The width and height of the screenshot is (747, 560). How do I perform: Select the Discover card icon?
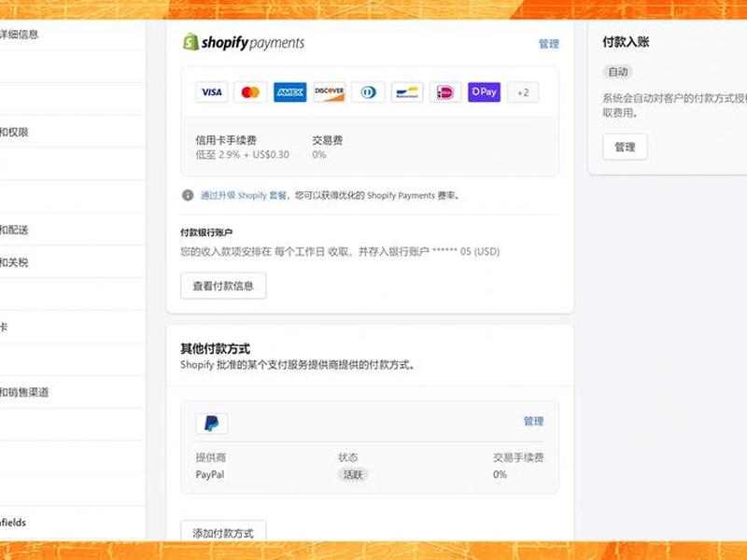[x=330, y=91]
